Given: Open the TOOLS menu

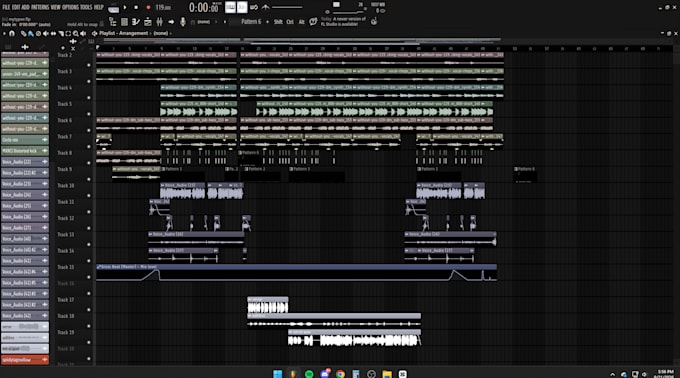Looking at the screenshot, I should 86,7.
